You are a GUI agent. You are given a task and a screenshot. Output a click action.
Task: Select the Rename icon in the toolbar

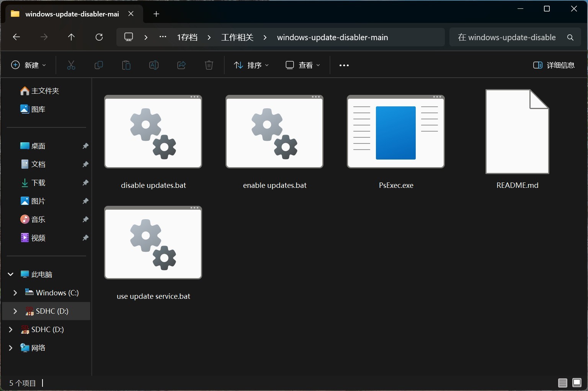coord(154,65)
